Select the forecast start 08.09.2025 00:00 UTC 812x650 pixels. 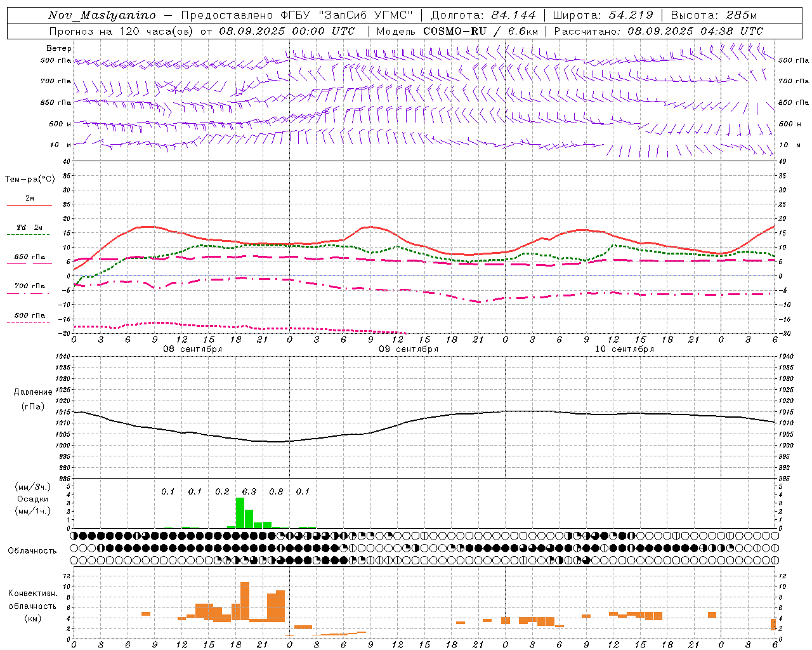pos(287,31)
